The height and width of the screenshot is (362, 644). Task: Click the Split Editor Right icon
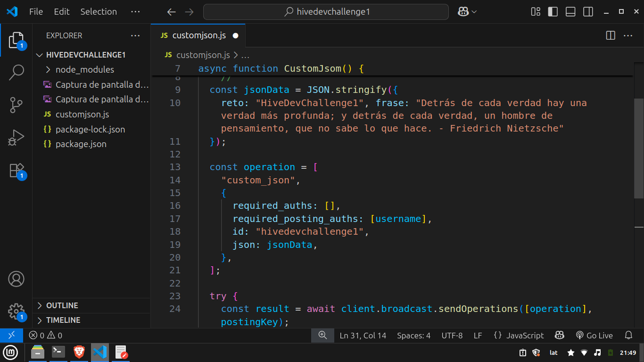click(x=610, y=36)
